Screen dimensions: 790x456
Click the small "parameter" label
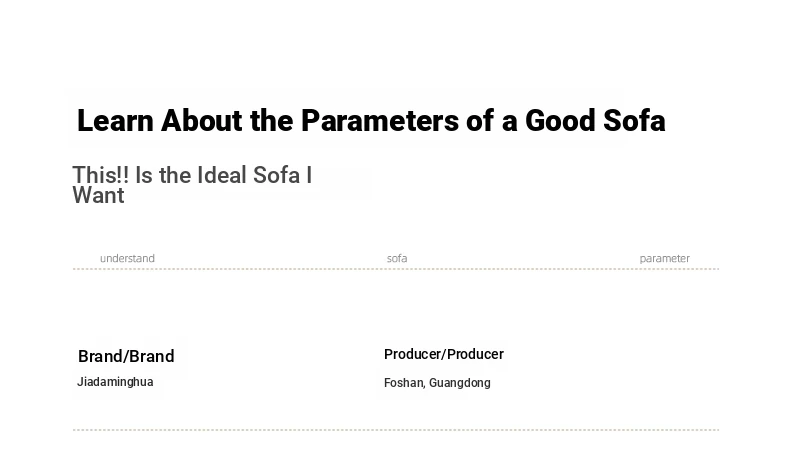coord(665,258)
